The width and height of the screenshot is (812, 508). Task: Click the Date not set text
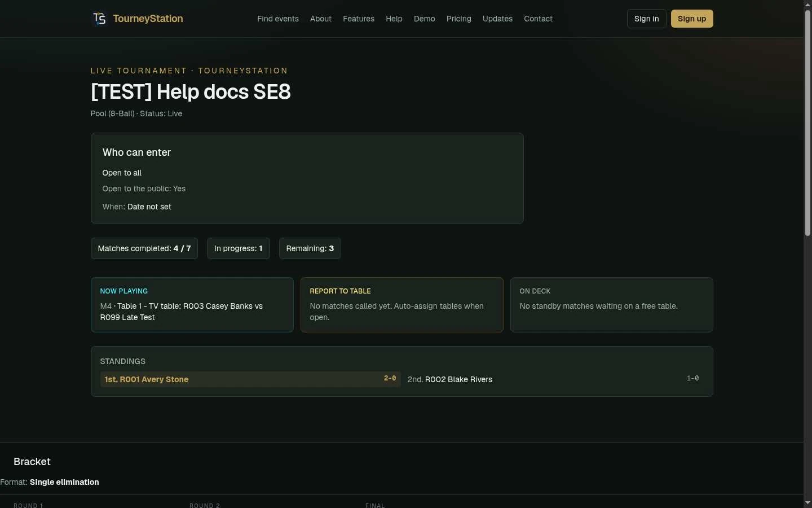coord(149,207)
